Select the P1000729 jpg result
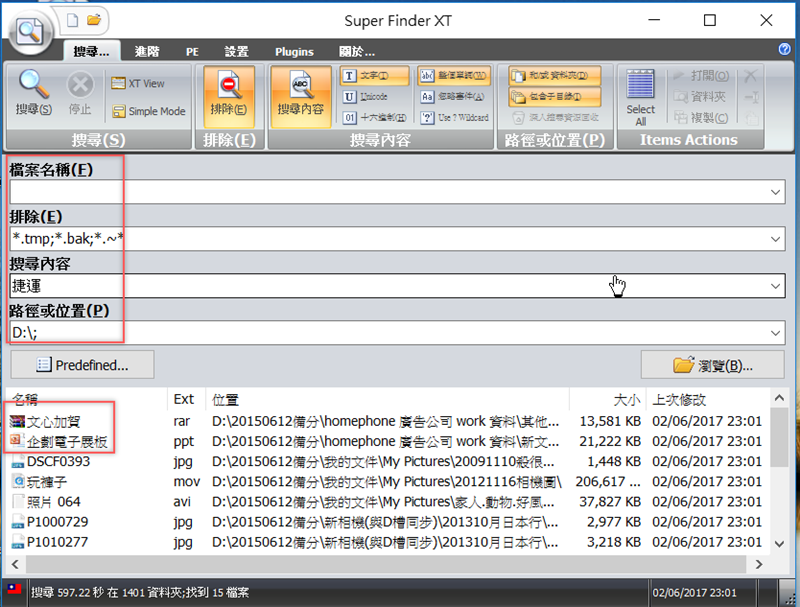 (387, 522)
